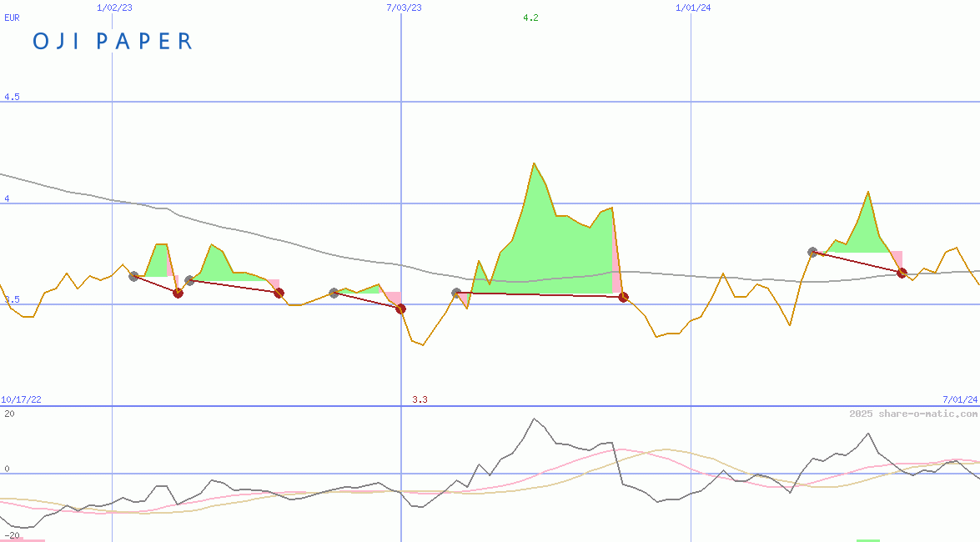This screenshot has width=980, height=542.
Task: Click the EUR currency label
Action: coord(12,17)
